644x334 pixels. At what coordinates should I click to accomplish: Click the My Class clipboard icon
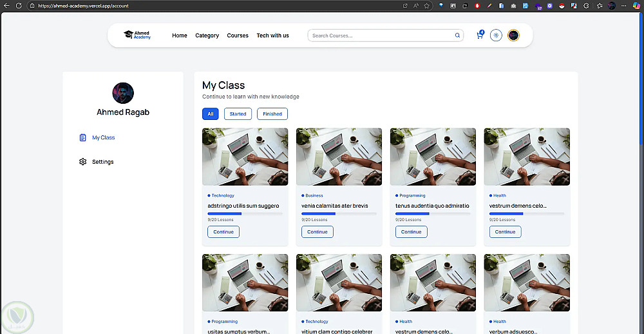tap(82, 137)
